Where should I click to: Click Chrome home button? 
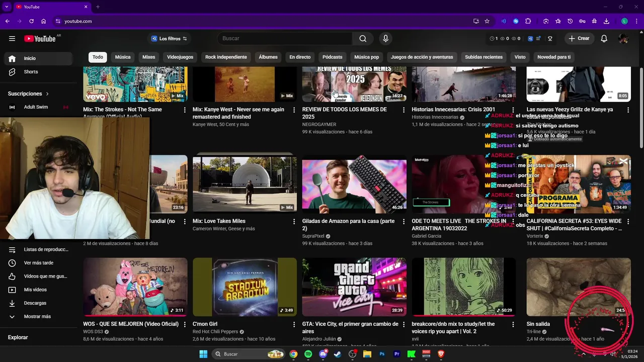44,21
